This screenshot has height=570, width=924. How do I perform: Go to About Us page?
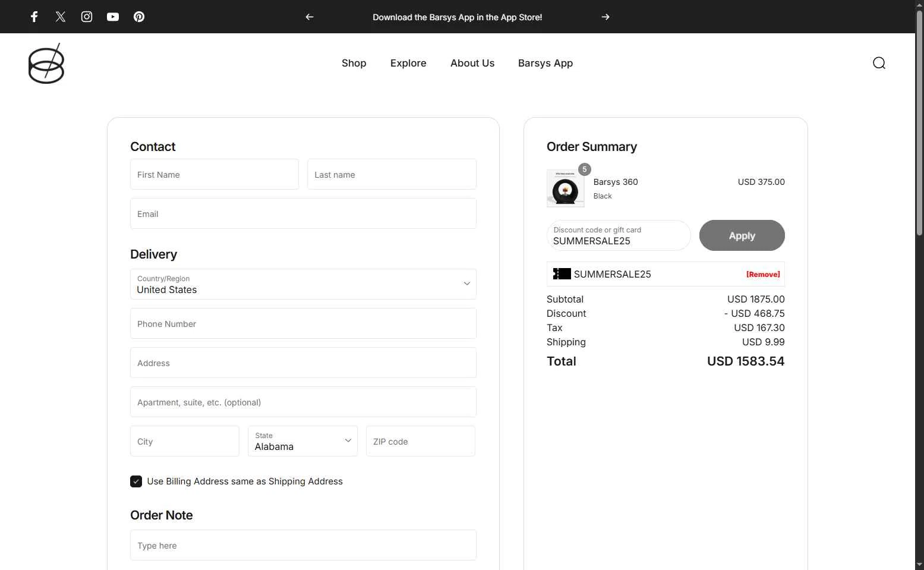[x=472, y=63]
